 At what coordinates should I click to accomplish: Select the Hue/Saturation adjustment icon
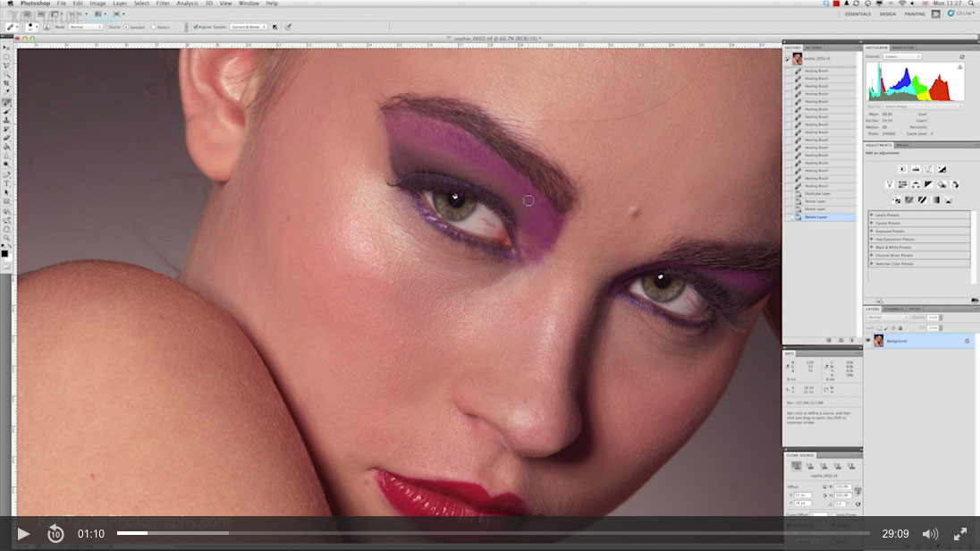pyautogui.click(x=901, y=184)
